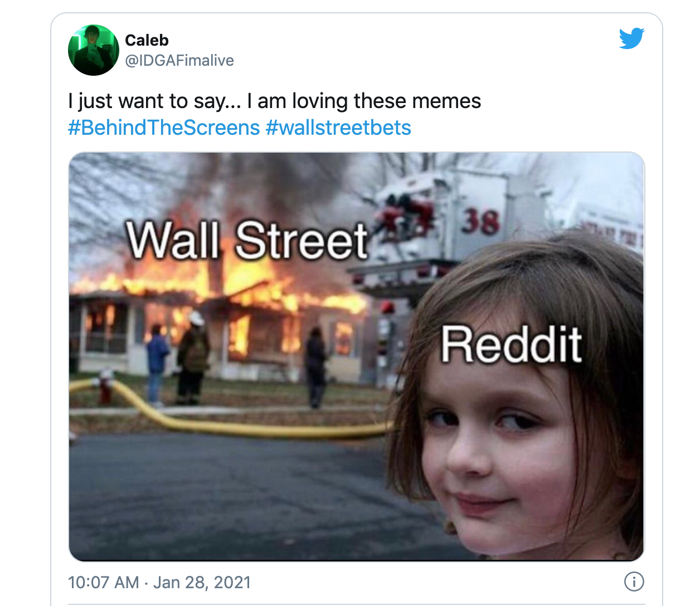This screenshot has height=606, width=700.
Task: Click the Twitter bird logo
Action: coord(631,38)
